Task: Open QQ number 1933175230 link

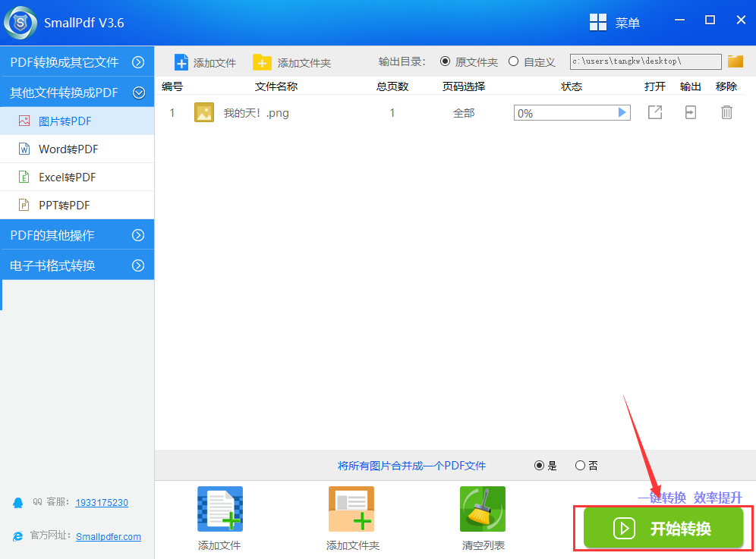Action: click(102, 503)
